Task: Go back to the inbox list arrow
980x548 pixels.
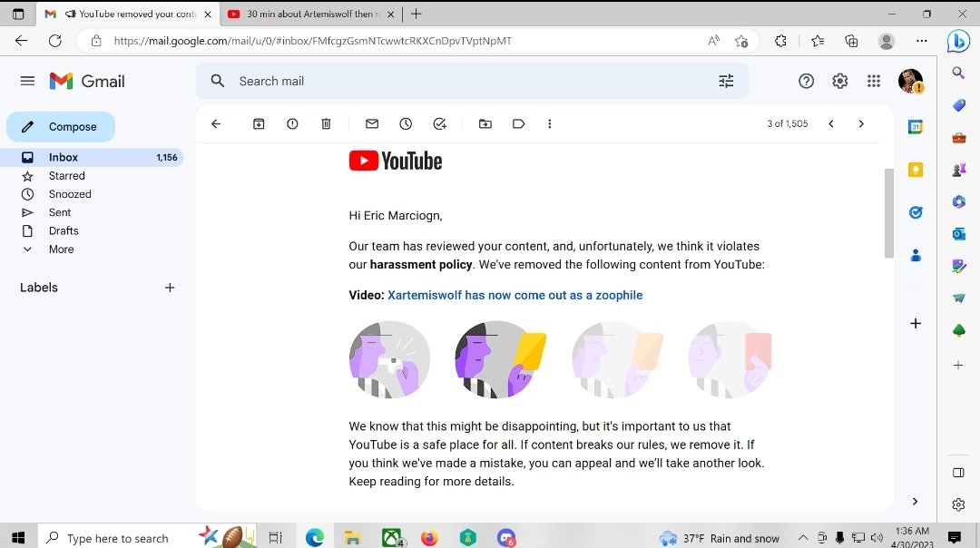Action: 216,123
